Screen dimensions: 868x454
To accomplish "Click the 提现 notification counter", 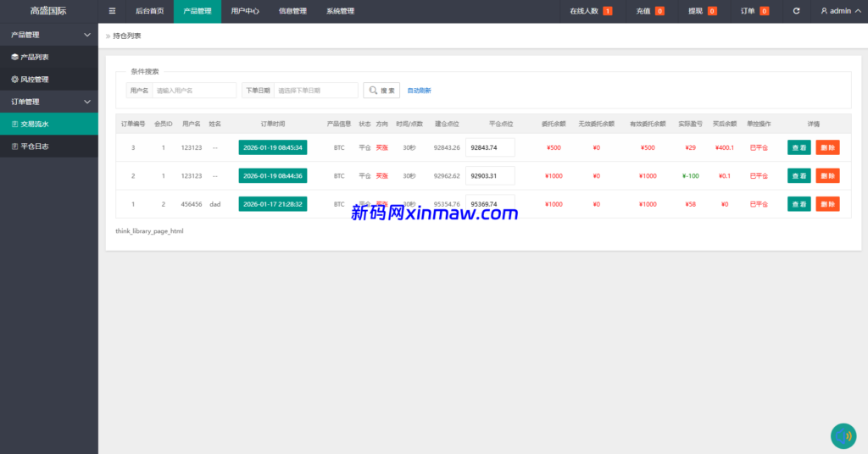I will point(702,11).
